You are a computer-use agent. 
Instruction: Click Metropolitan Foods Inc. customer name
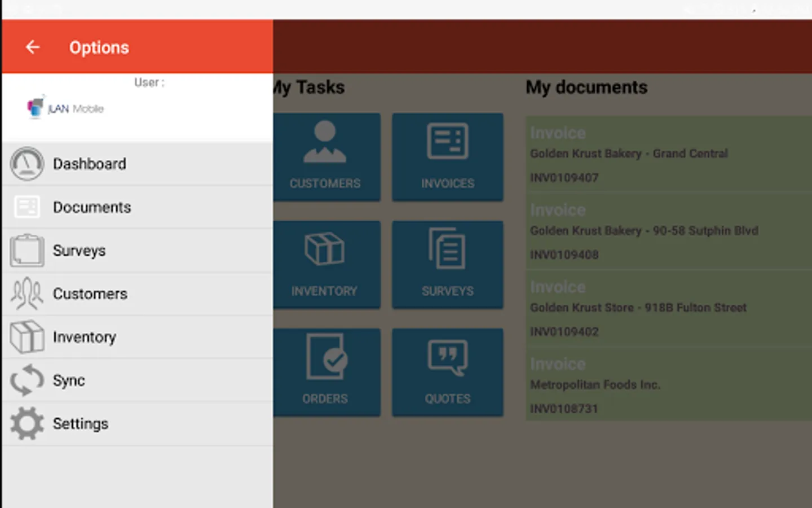point(595,385)
